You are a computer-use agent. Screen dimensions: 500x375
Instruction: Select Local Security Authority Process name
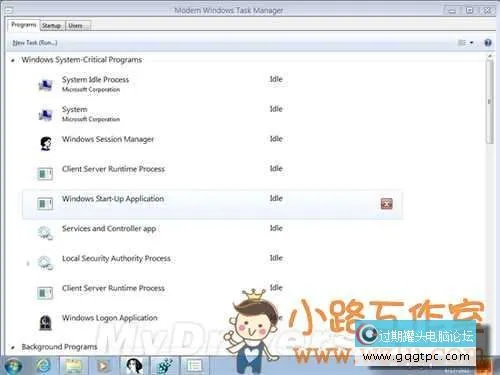pyautogui.click(x=116, y=258)
